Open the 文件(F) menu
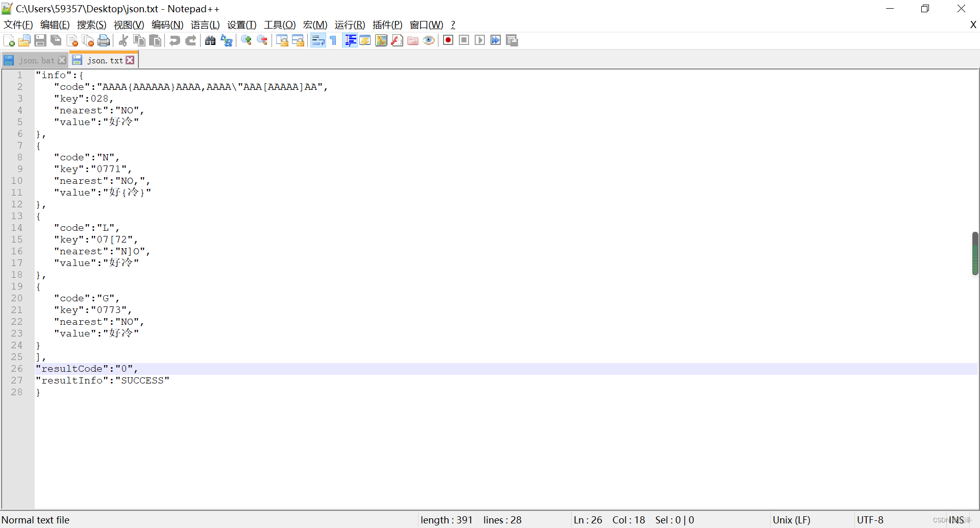 (18, 25)
